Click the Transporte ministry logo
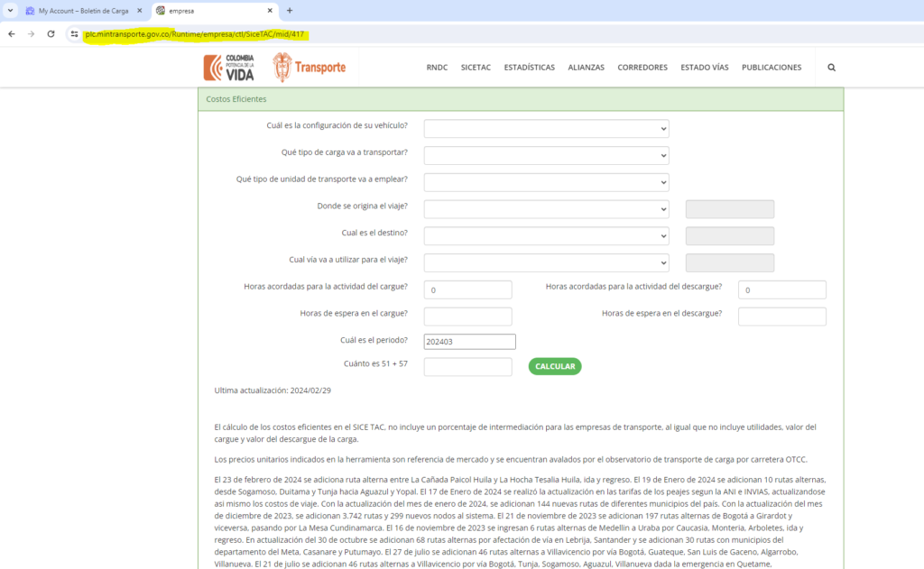Screen dimensions: 924x569 click(x=309, y=68)
